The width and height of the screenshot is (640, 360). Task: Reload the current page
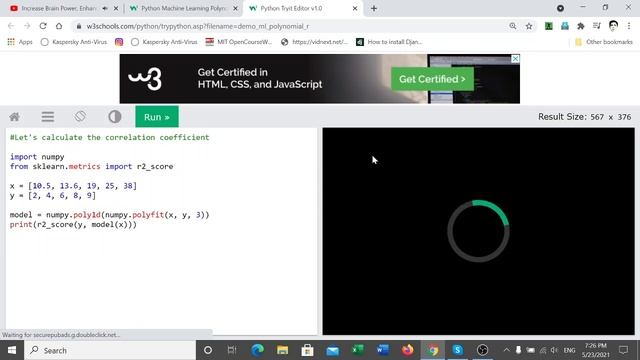pyautogui.click(x=43, y=26)
